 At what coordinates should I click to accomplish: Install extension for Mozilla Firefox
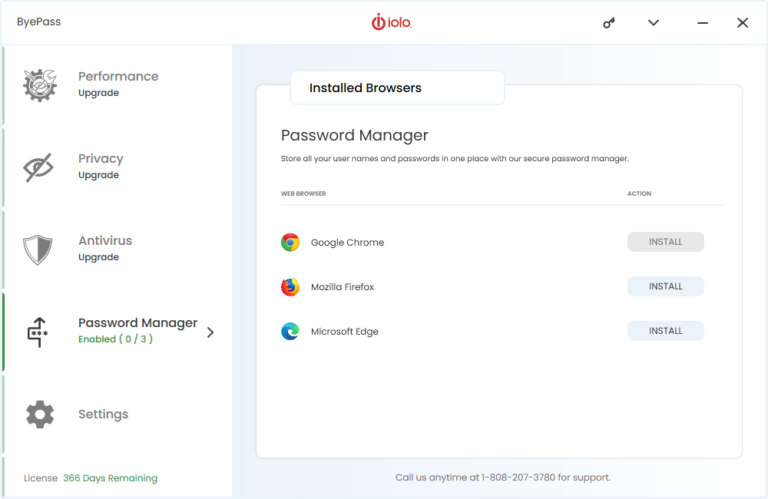666,286
